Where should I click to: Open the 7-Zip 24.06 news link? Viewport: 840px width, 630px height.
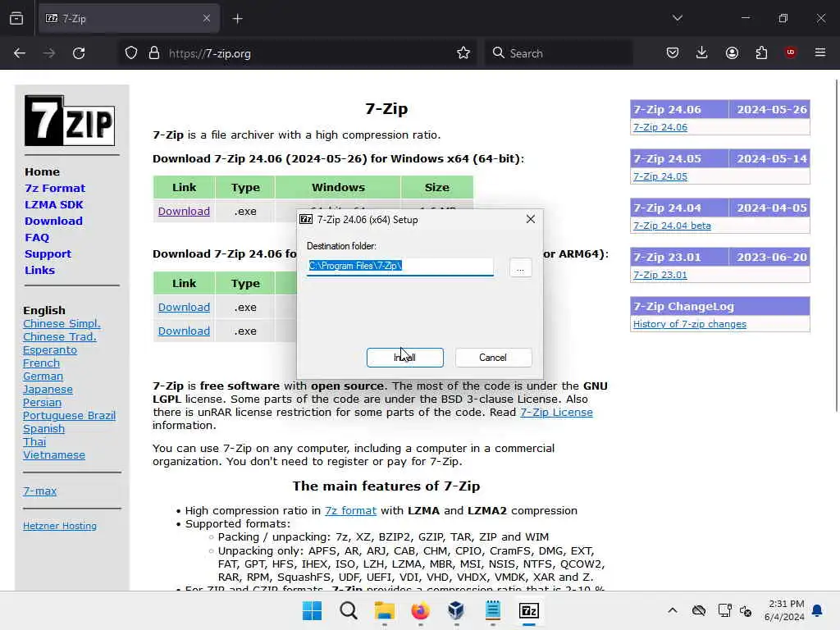pos(660,127)
